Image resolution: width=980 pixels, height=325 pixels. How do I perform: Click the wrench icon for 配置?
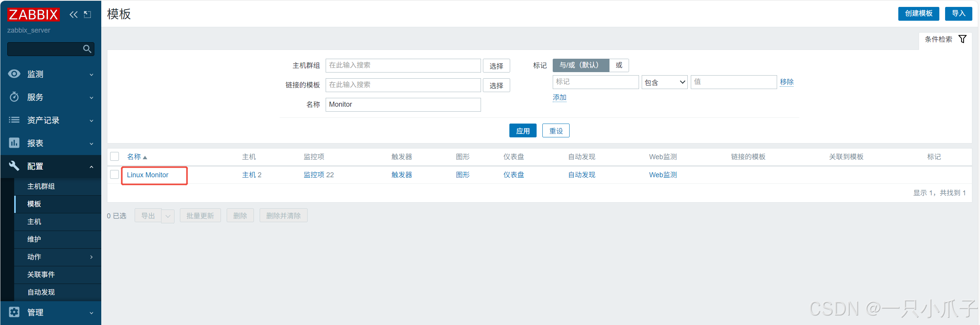[x=14, y=166]
